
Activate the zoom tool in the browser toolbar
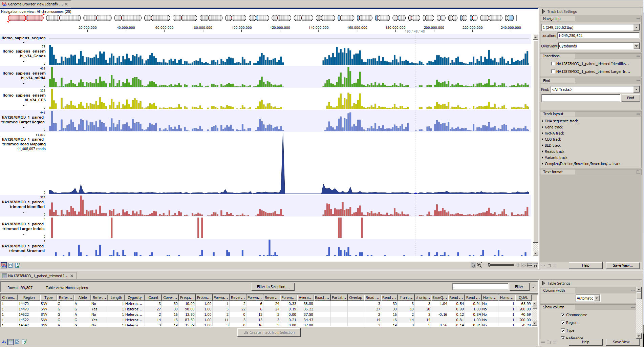479,265
